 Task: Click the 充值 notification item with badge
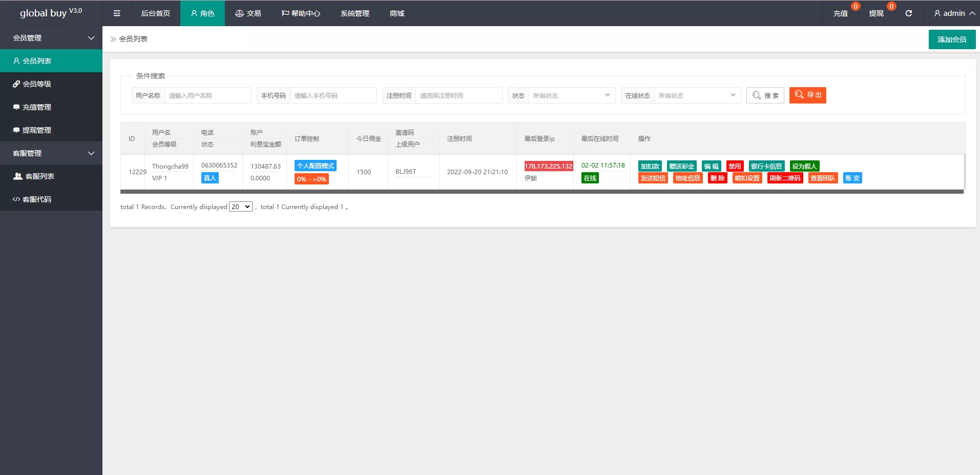coord(841,13)
